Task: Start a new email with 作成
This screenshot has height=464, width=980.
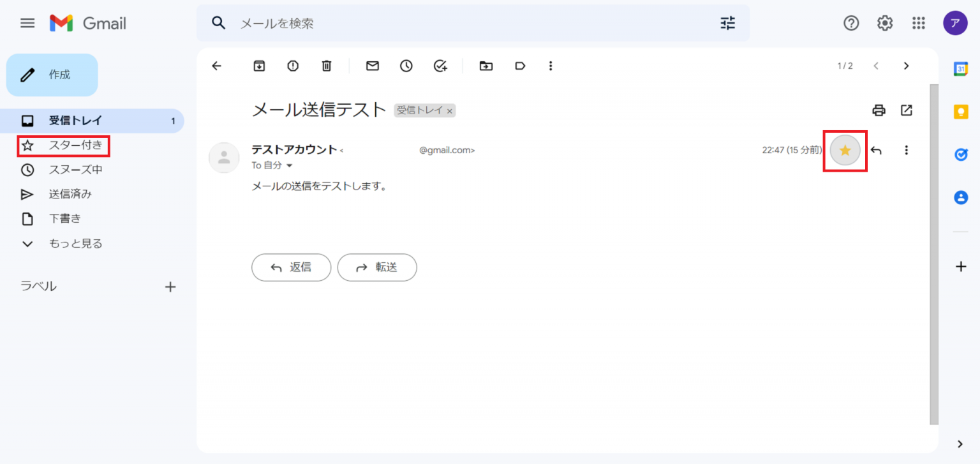Action: tap(52, 75)
